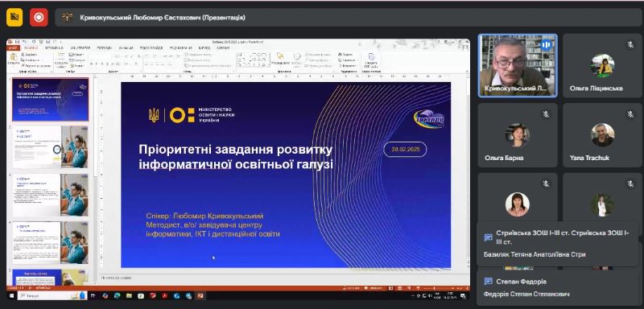Screen dimensions: 644x309
Task: Click muted microphone icon on Ольга Барна tile
Action: 546,114
